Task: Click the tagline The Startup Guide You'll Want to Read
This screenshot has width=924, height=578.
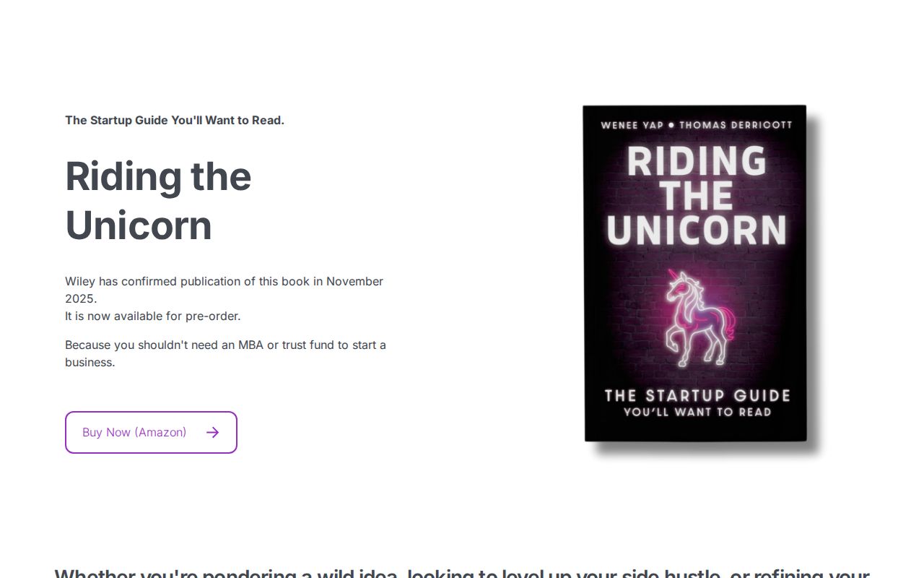Action: [x=175, y=120]
